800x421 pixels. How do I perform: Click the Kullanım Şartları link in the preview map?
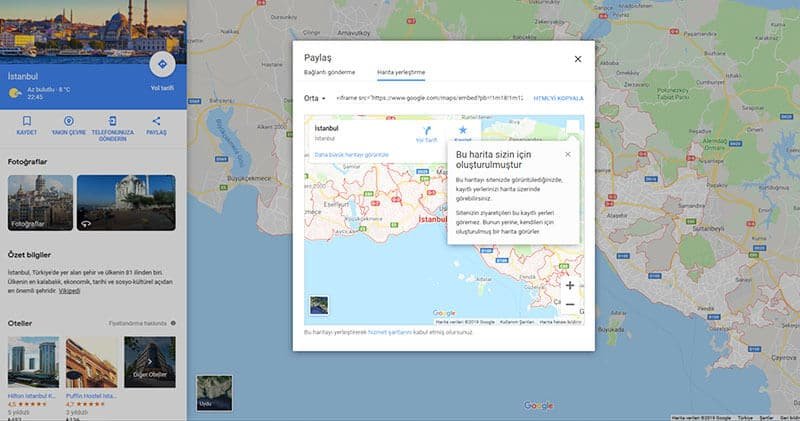(x=516, y=322)
